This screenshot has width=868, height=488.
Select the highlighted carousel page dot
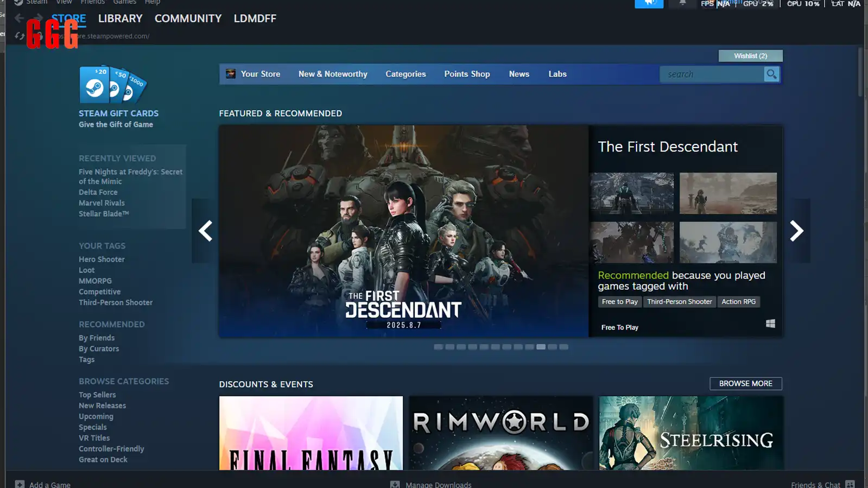click(x=541, y=347)
